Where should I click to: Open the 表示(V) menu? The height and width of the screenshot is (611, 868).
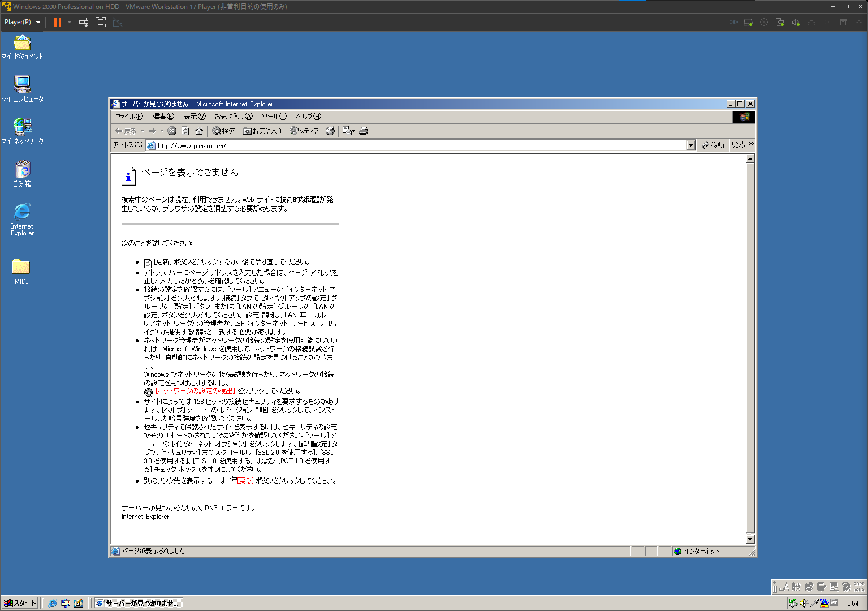tap(194, 117)
